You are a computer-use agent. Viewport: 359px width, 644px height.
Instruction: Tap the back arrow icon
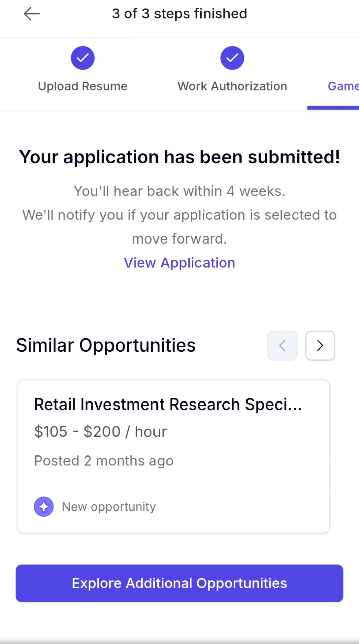[32, 14]
